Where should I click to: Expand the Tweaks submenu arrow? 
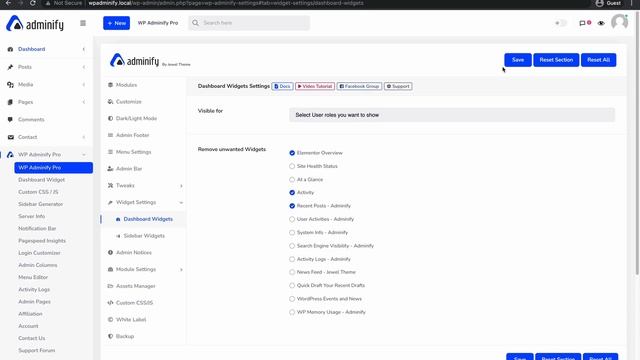click(x=181, y=186)
